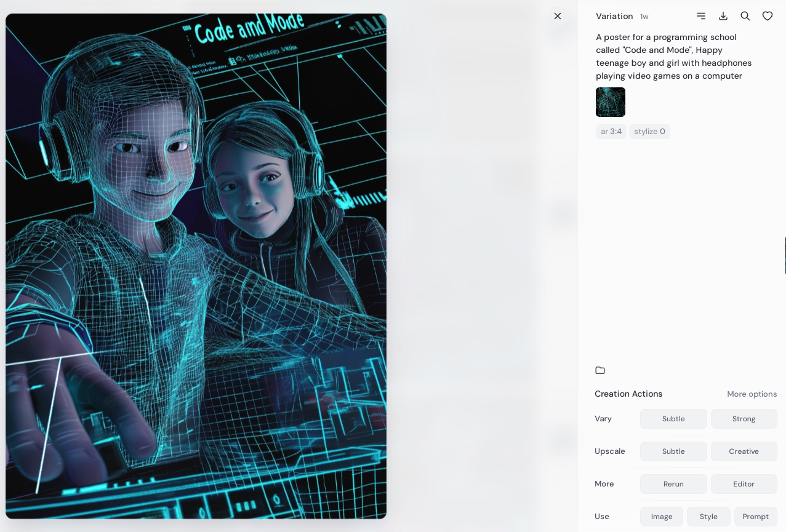
Task: Download the image with download icon
Action: point(723,16)
